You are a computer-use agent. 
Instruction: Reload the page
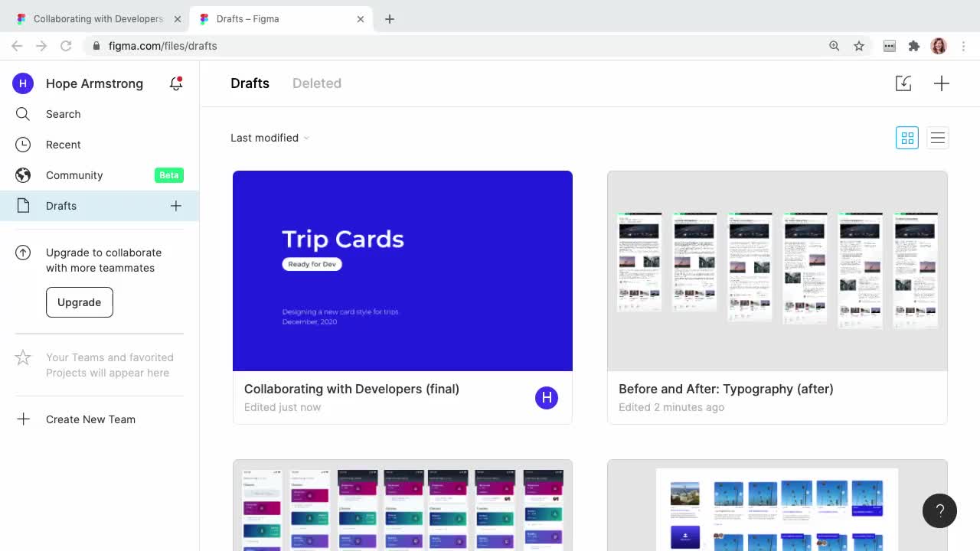coord(66,46)
